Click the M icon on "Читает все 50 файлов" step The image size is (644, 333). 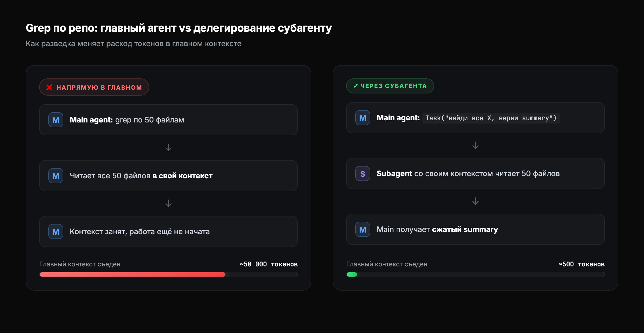click(56, 176)
